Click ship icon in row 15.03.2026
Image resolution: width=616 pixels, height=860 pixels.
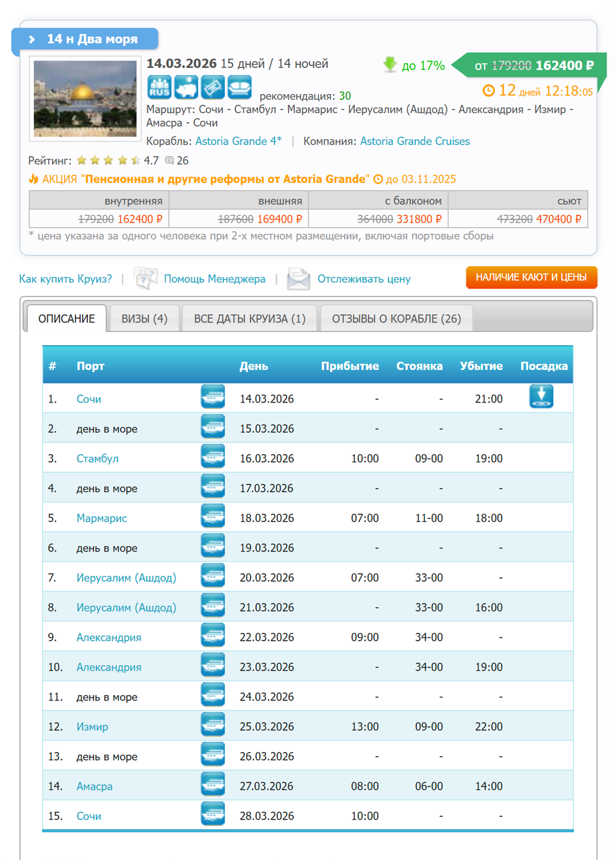[213, 427]
